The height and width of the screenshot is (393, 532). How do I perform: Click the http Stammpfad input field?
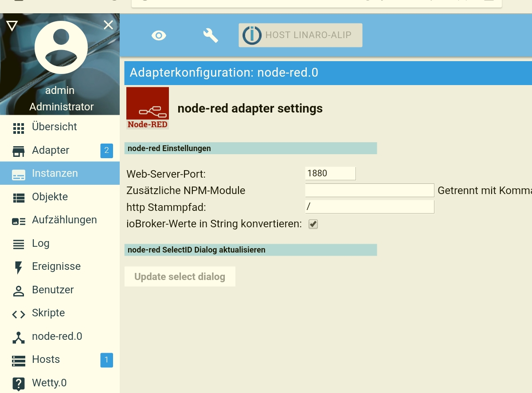369,207
